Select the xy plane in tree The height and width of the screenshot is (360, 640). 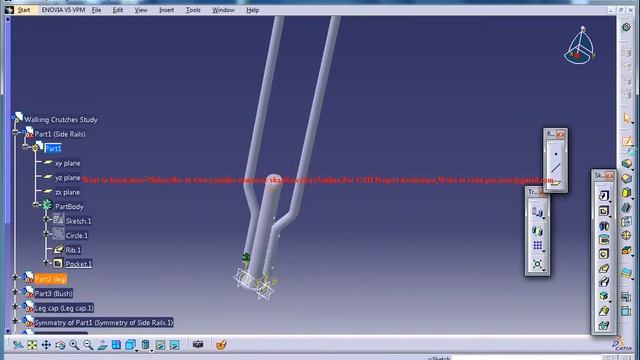point(67,163)
